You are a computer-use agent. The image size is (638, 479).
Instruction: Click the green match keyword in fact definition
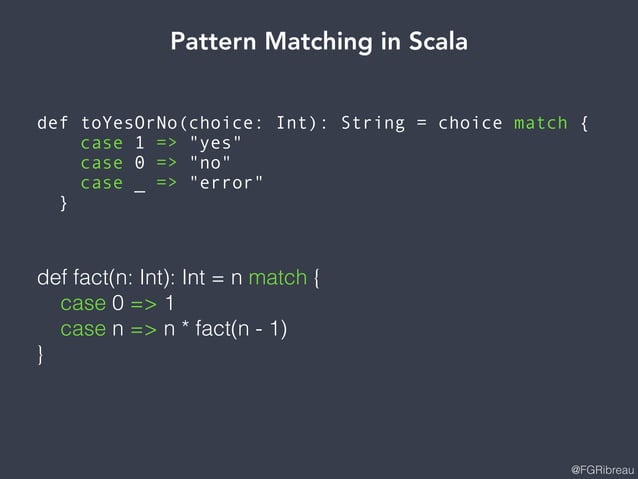point(277,277)
